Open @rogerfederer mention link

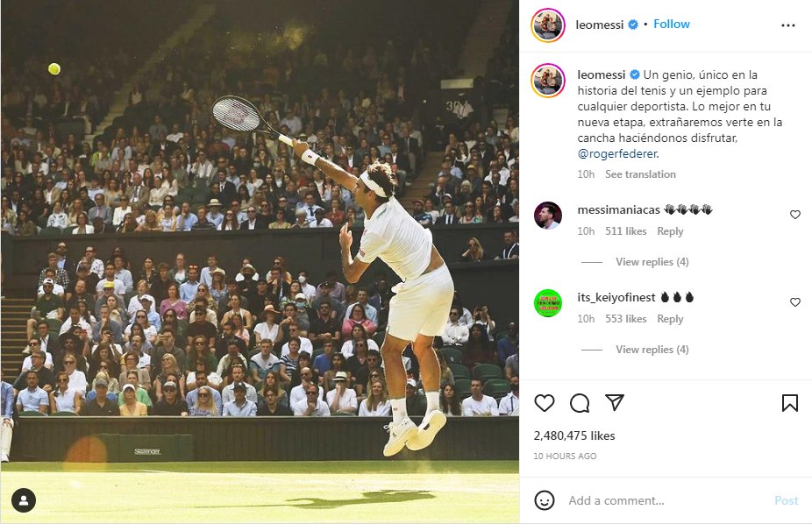point(617,154)
